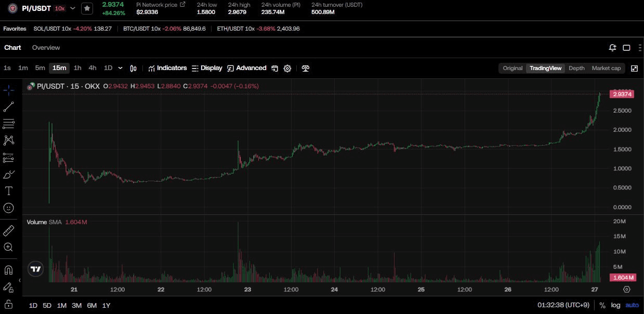Switch to the Market cap view
Viewport: 644px width, 314px height.
[606, 68]
